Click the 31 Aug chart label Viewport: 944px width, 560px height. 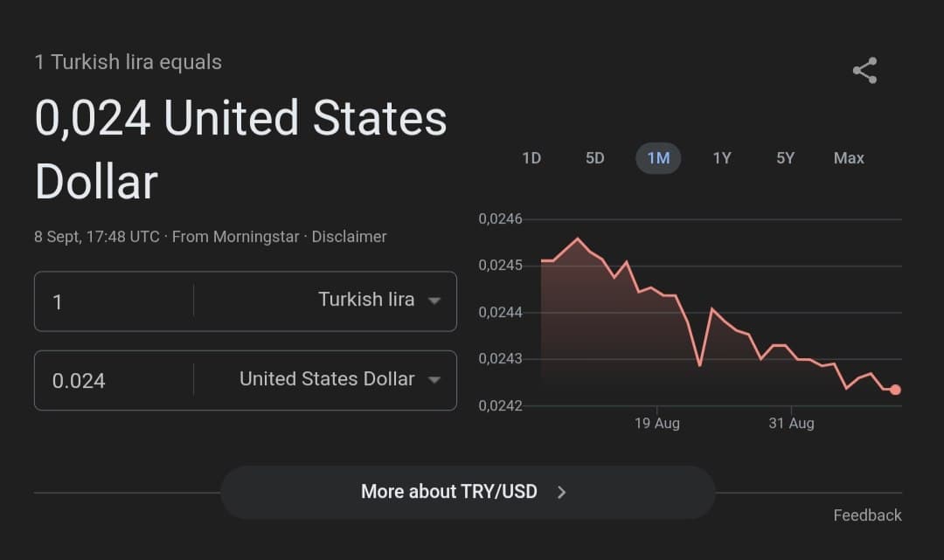point(790,423)
